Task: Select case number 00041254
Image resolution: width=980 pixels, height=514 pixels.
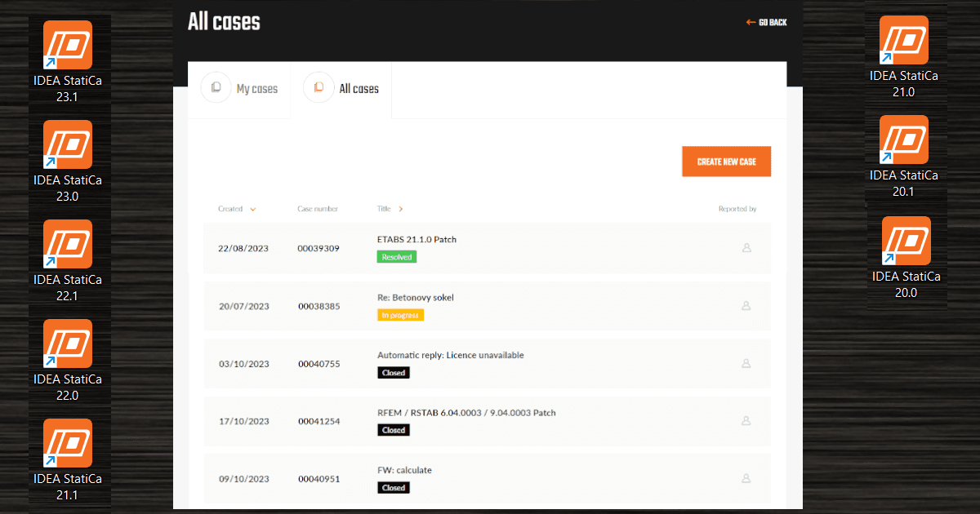Action: point(318,422)
